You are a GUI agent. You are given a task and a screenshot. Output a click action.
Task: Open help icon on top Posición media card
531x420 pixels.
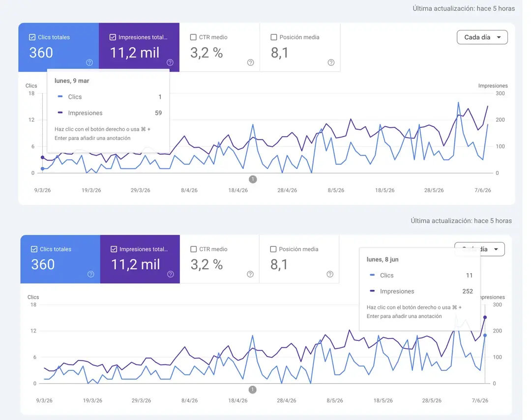(331, 62)
